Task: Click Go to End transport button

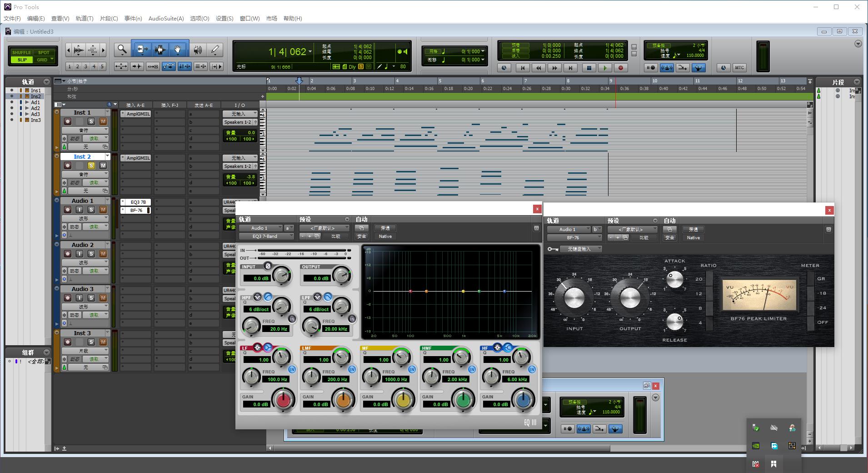Action: click(570, 68)
